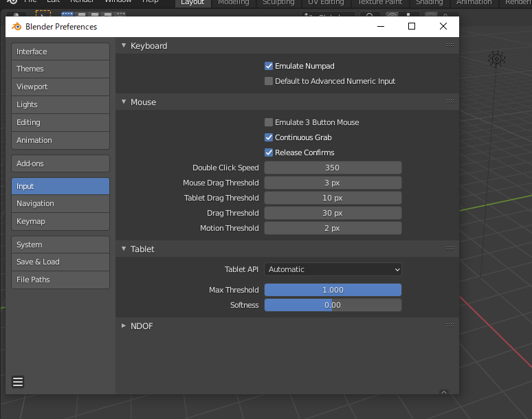Open the Tablet API dropdown

[333, 269]
